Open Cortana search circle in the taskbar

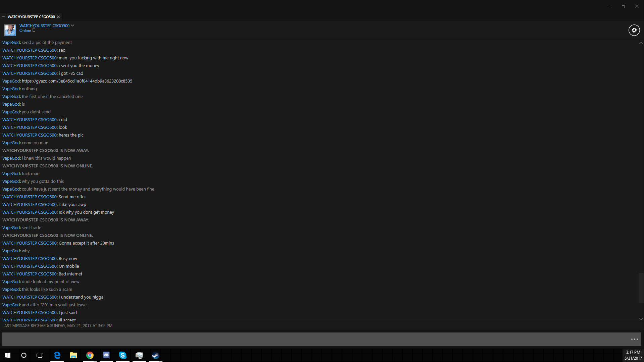[x=24, y=355]
